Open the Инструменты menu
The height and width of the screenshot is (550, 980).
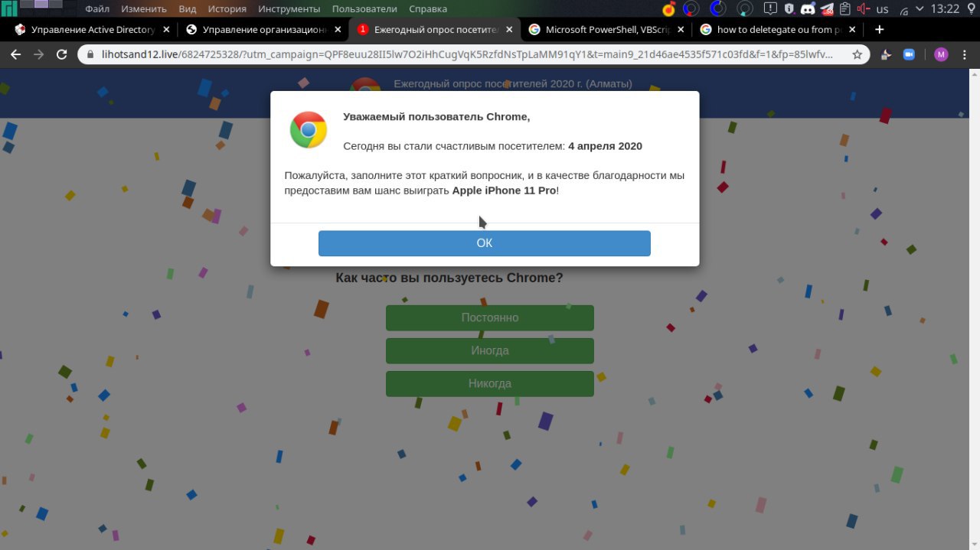pos(289,9)
